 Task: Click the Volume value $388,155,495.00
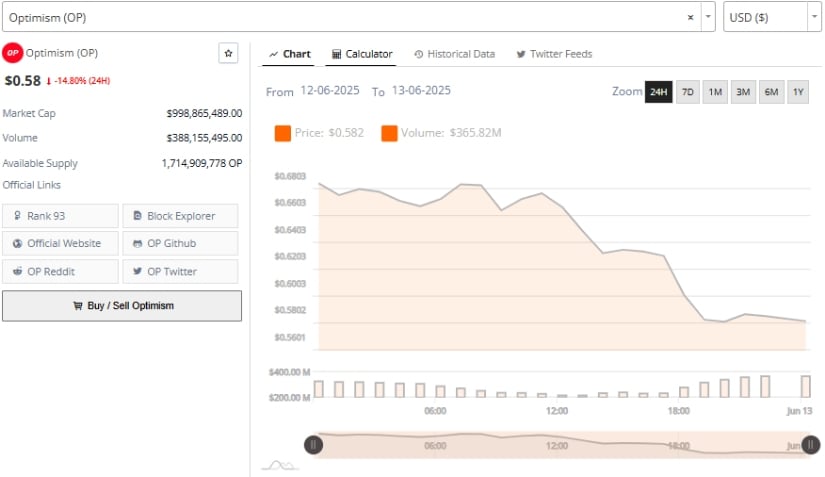tap(204, 138)
